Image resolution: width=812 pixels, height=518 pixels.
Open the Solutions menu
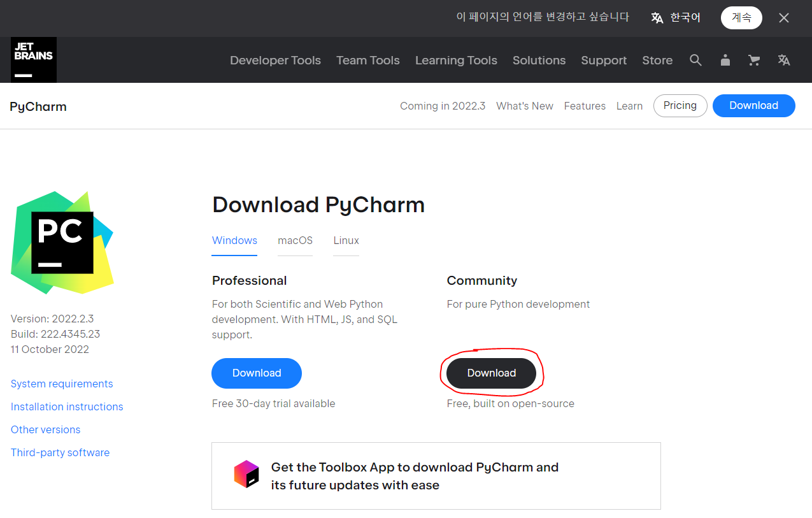[x=539, y=60]
